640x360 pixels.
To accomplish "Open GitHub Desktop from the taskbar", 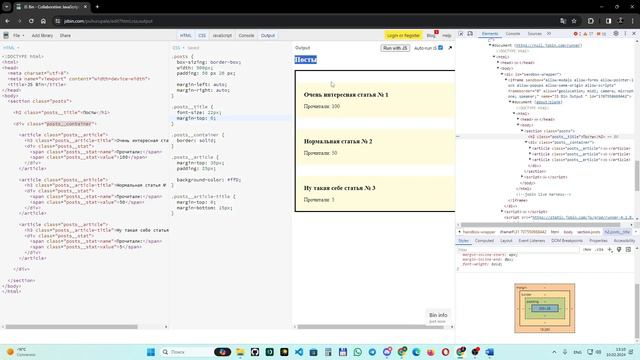I will click(255, 352).
